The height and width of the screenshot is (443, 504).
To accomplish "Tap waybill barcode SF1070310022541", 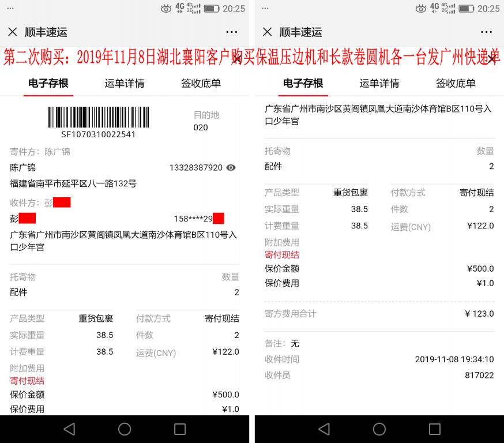I will pyautogui.click(x=98, y=121).
